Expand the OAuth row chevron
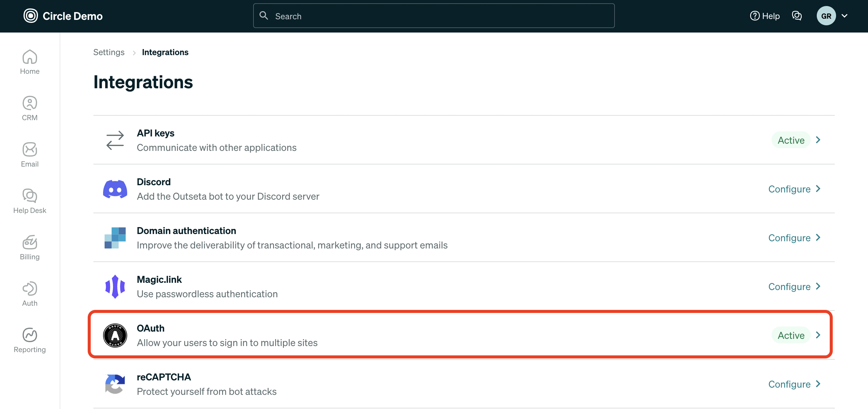 pos(818,335)
